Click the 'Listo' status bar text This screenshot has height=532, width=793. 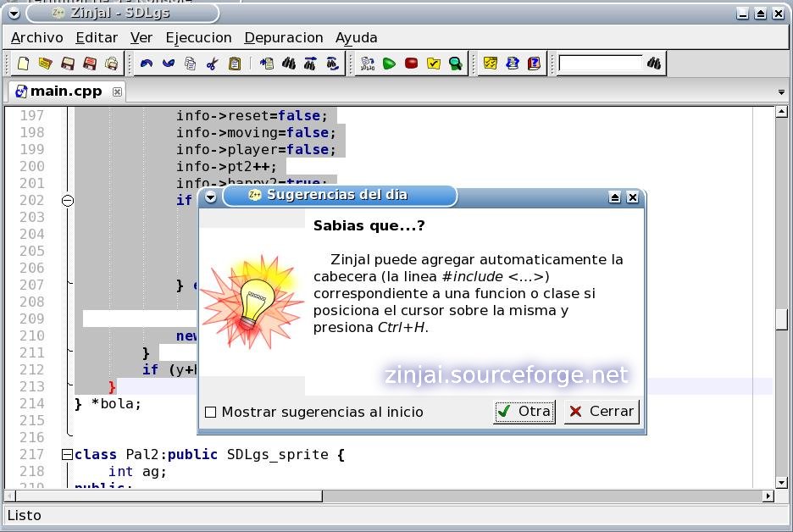pos(25,516)
